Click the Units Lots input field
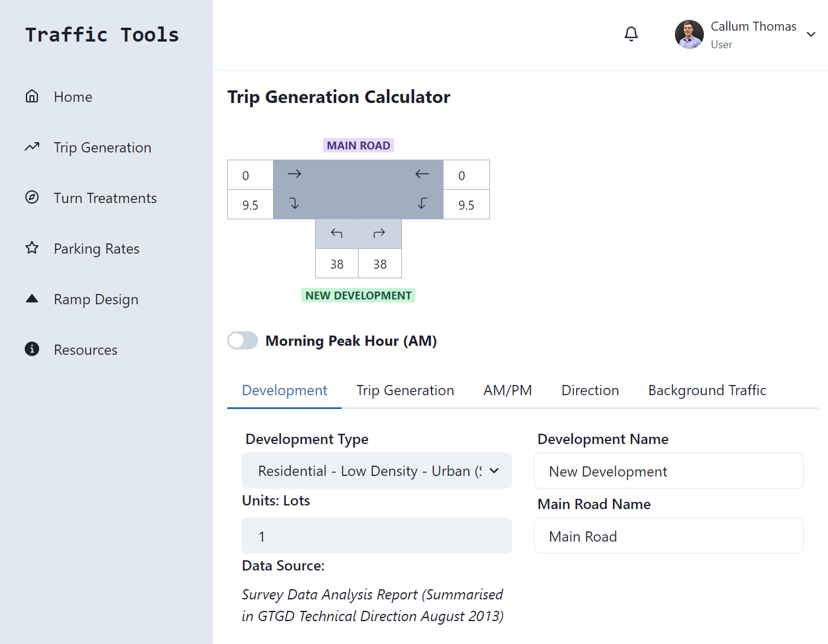 pos(377,536)
